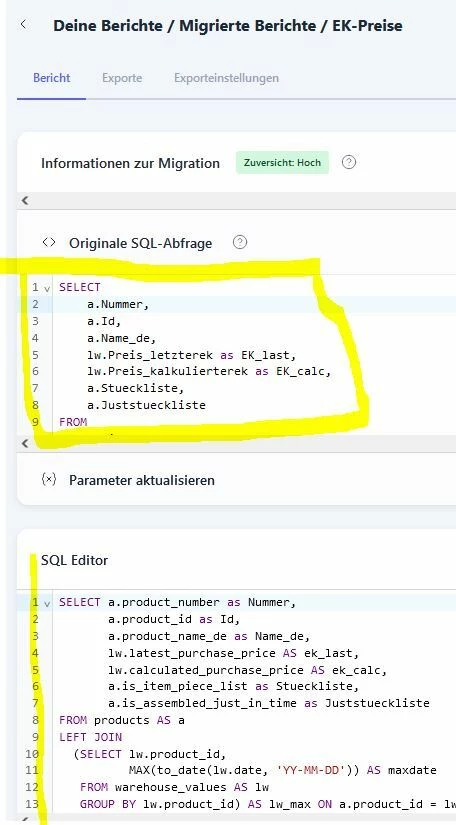This screenshot has width=456, height=825.
Task: Click the Originale SQL-Abfrage heading
Action: [x=140, y=243]
